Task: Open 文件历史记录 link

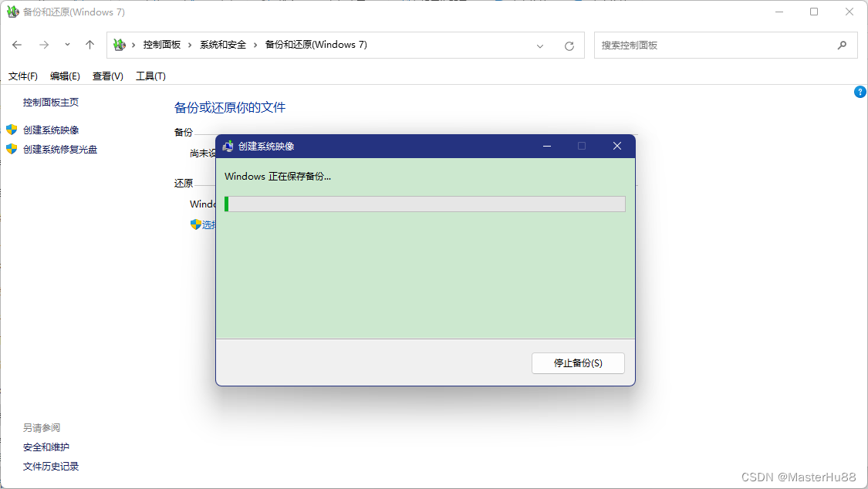Action: click(x=51, y=467)
